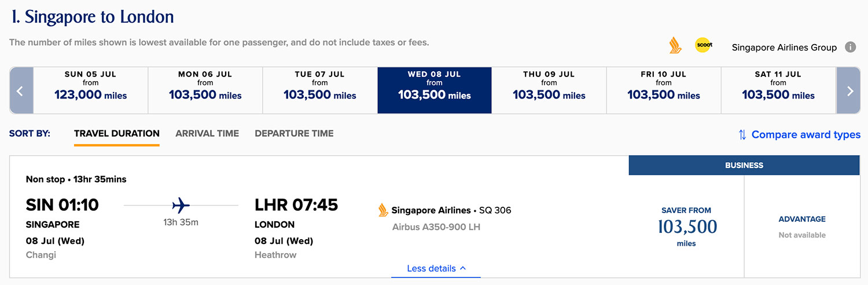Click Singapore Airlines logo beside SQ 306
868x285 pixels.
coord(383,210)
